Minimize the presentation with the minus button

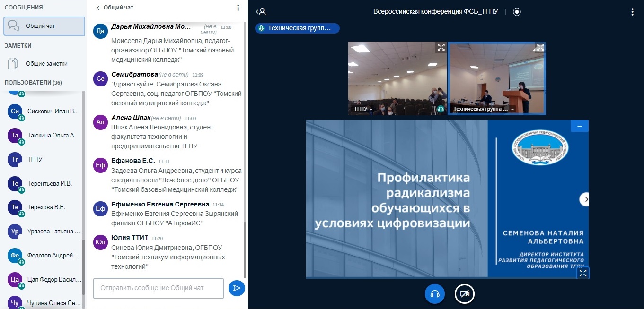coord(580,126)
